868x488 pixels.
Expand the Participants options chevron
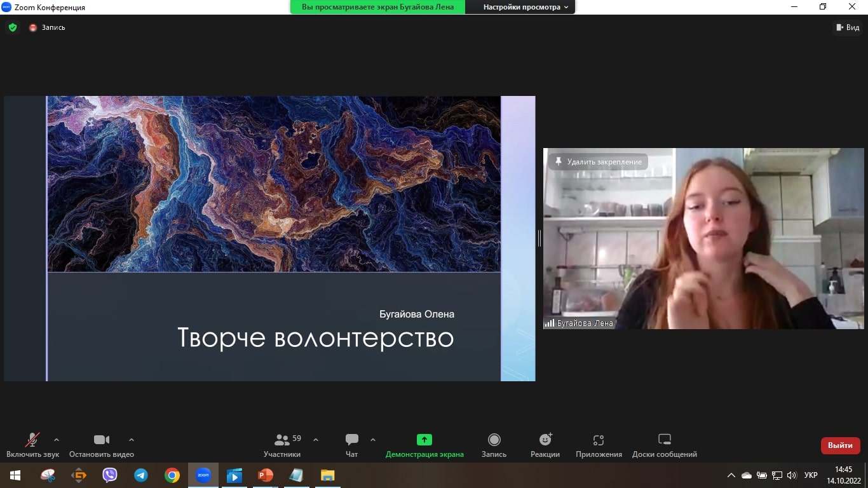click(316, 440)
